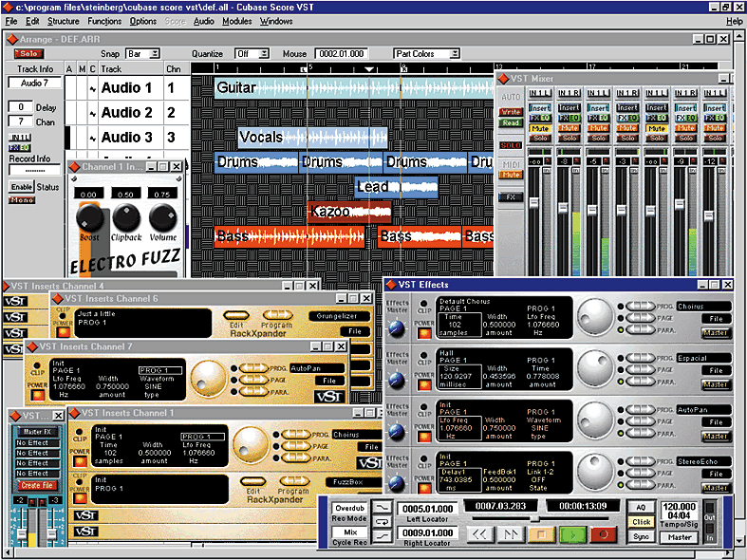Toggle the Mono button in the Track Info panel
The height and width of the screenshot is (560, 747).
point(22,200)
